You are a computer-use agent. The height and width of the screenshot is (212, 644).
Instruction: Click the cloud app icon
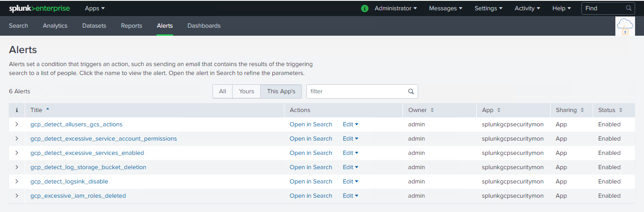pos(625,26)
